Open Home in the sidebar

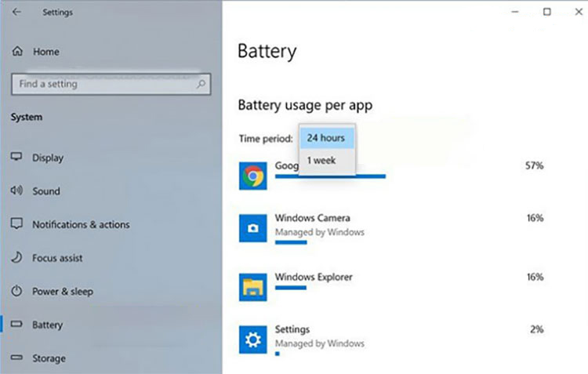point(45,52)
